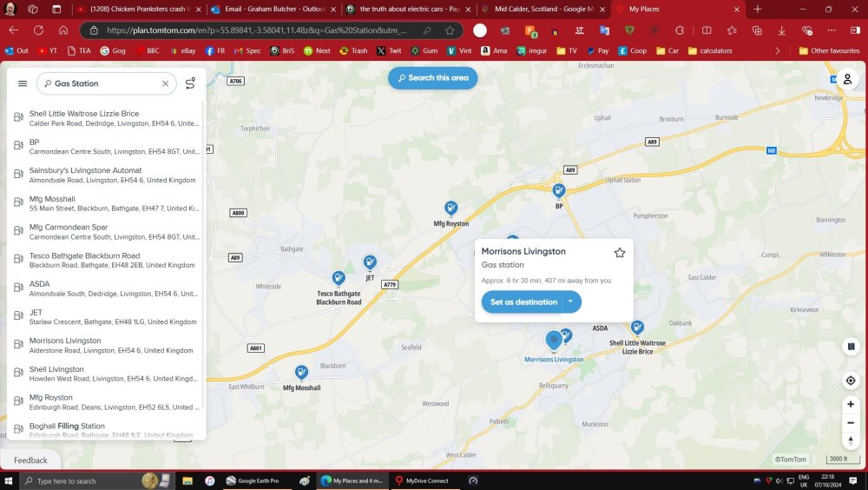The width and height of the screenshot is (868, 490).
Task: Click the Windows Start button
Action: click(x=9, y=480)
